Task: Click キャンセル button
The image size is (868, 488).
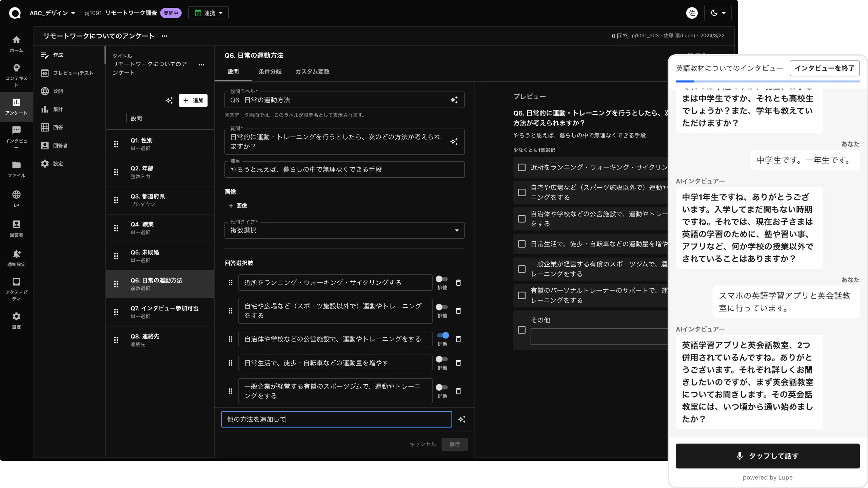Action: tap(422, 444)
